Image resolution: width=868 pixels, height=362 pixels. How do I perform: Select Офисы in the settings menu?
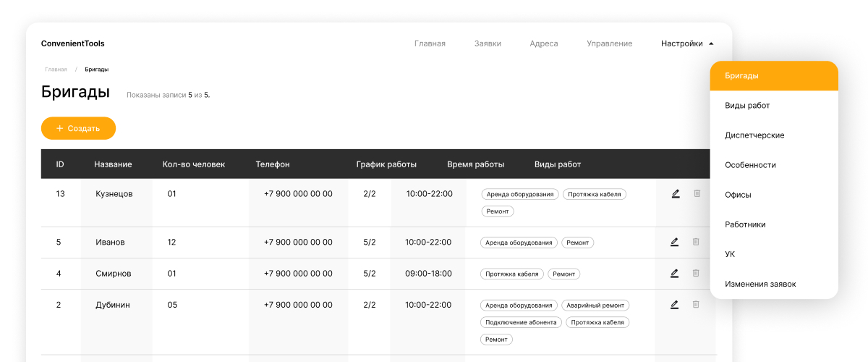coord(774,195)
